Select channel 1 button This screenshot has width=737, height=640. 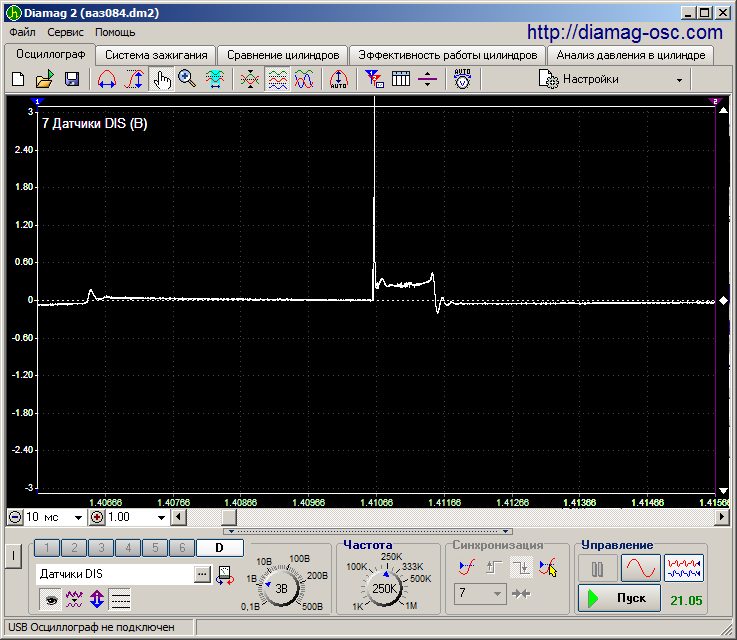coord(47,548)
